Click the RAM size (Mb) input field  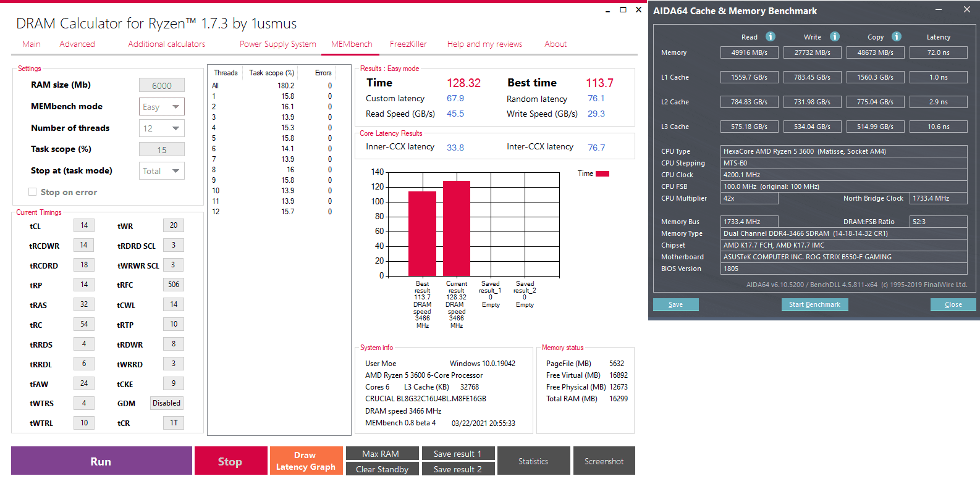click(162, 86)
